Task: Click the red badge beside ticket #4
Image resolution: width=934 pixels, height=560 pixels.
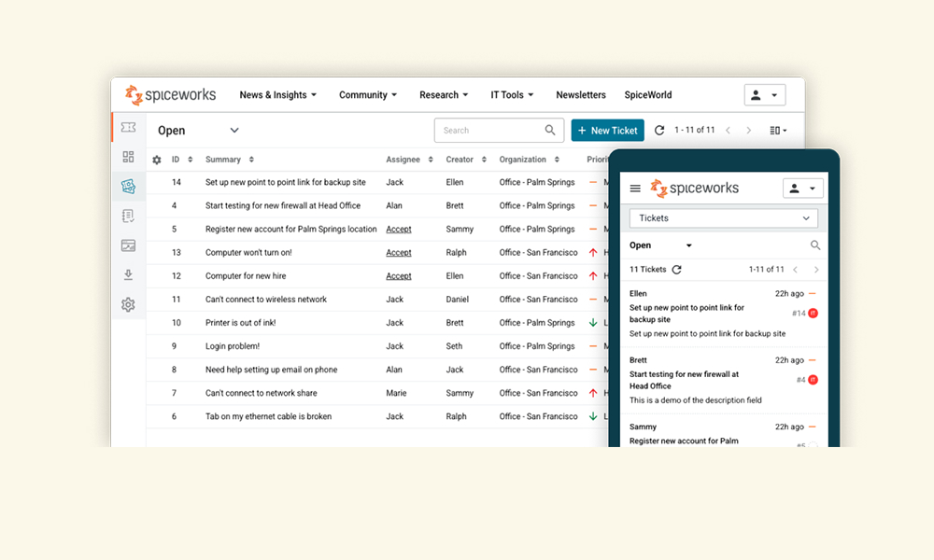Action: tap(814, 380)
